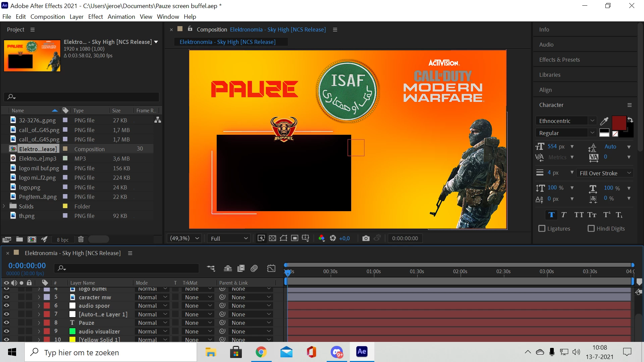Expand the Solids folder in Project panel
Screen dimensions: 644x362
[4, 206]
